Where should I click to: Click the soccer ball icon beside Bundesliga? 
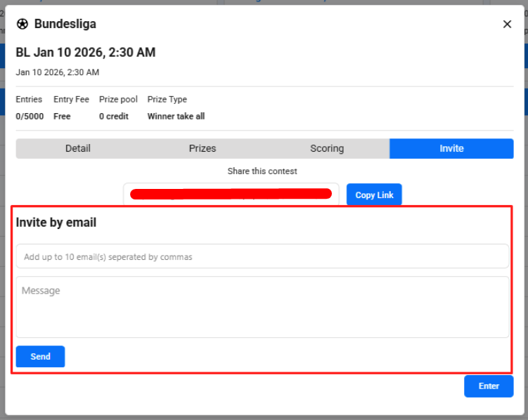point(22,25)
